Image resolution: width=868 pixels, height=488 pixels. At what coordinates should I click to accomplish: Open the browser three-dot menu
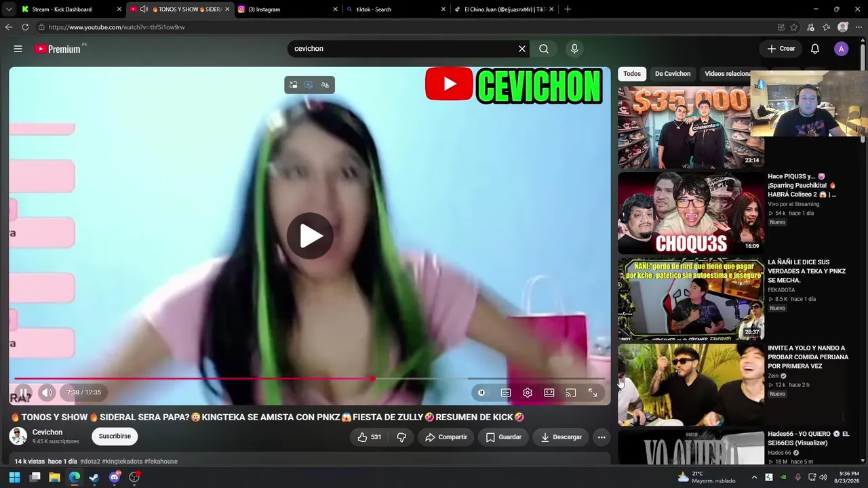click(858, 27)
